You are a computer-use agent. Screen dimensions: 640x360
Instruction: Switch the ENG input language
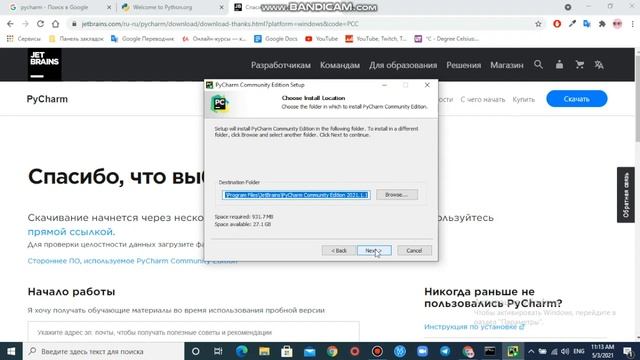579,351
